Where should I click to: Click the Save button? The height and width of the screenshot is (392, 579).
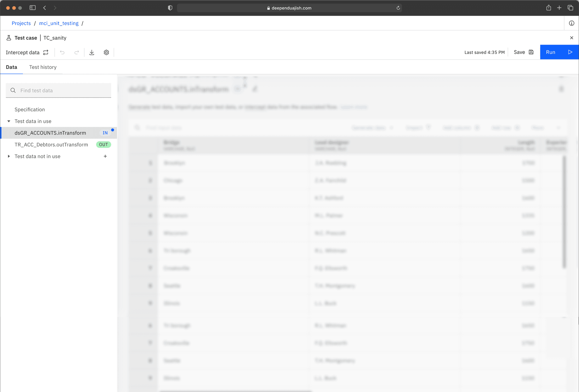[x=524, y=52]
